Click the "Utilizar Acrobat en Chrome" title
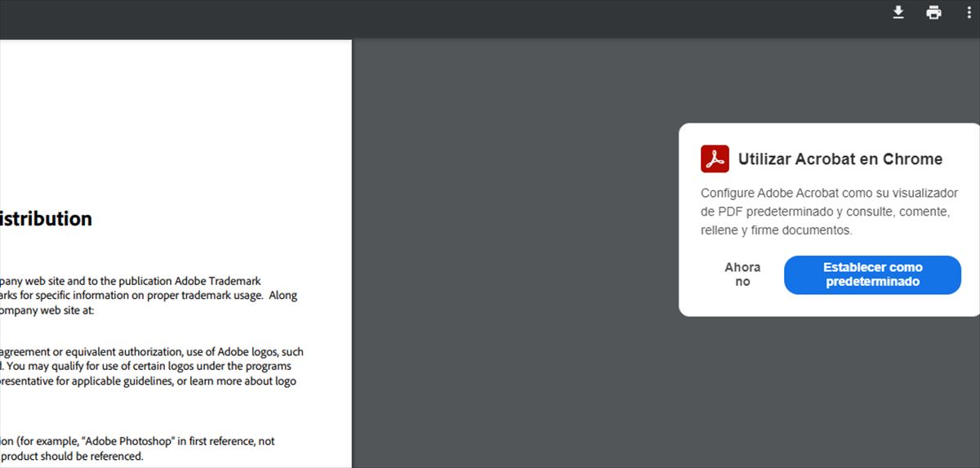This screenshot has width=980, height=468. click(x=840, y=159)
